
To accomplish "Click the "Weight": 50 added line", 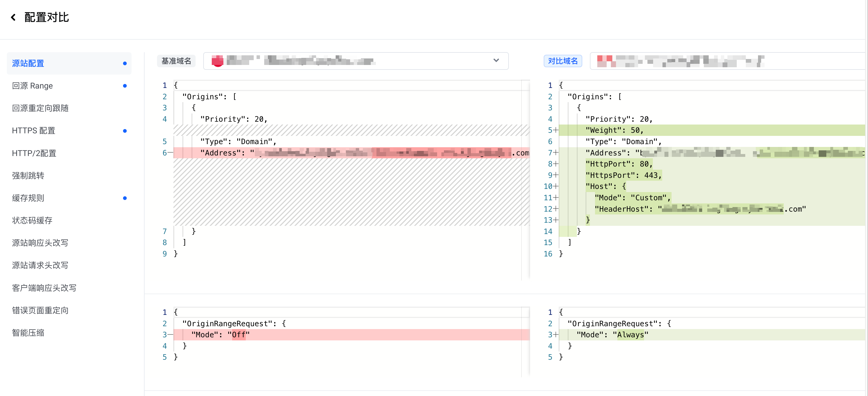I will (712, 130).
